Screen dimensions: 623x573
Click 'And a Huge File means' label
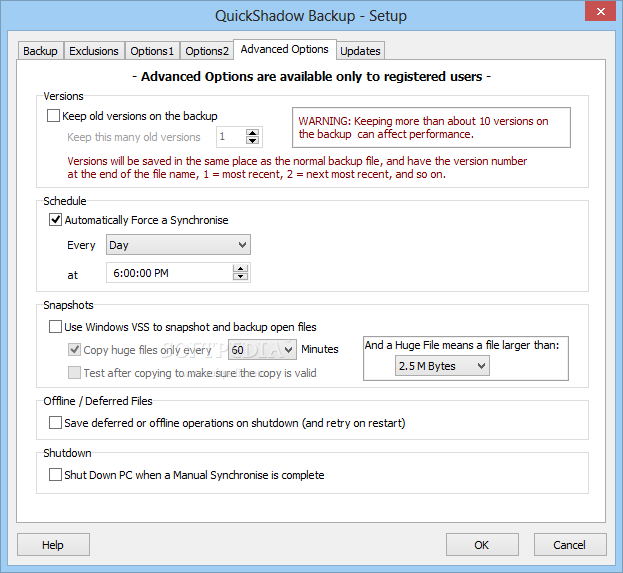pos(462,345)
